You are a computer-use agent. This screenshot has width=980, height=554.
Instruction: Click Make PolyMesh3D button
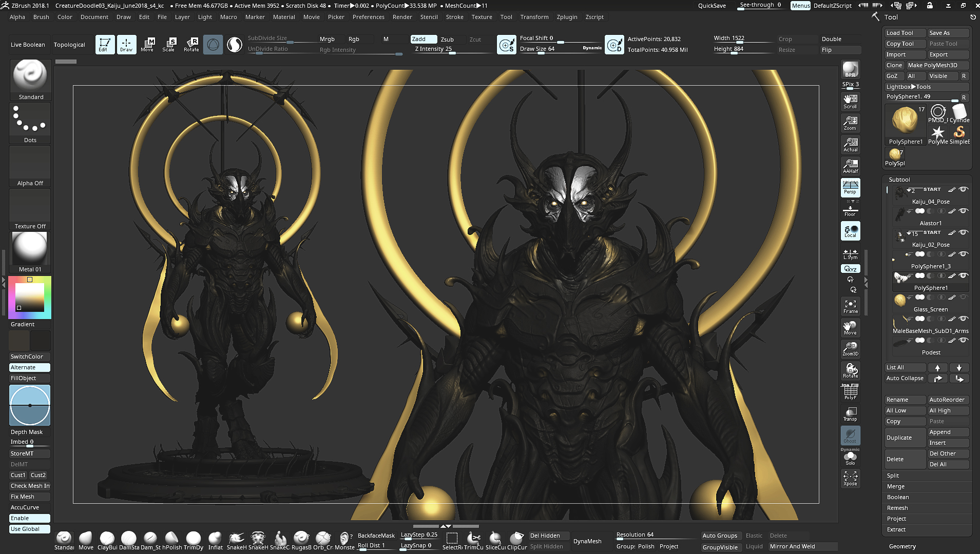click(x=937, y=65)
